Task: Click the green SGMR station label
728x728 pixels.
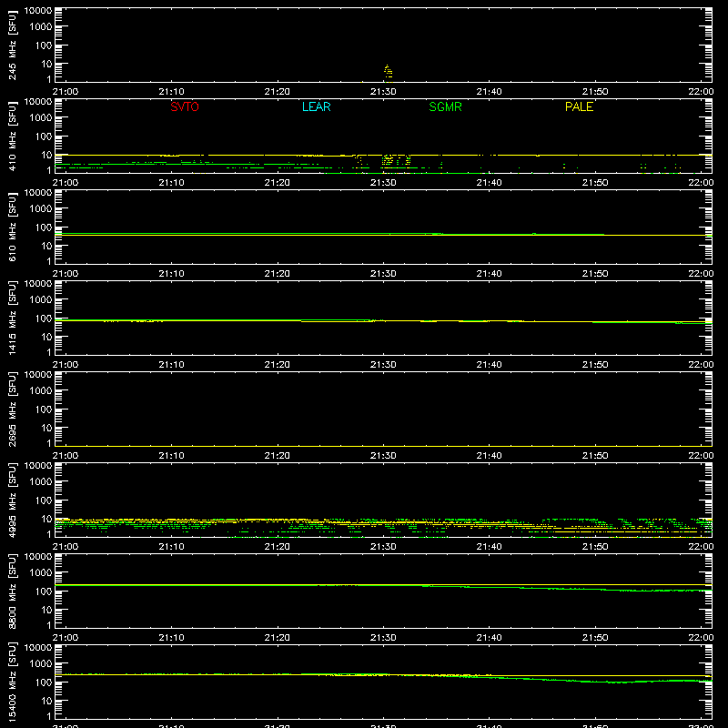Action: tap(445, 106)
